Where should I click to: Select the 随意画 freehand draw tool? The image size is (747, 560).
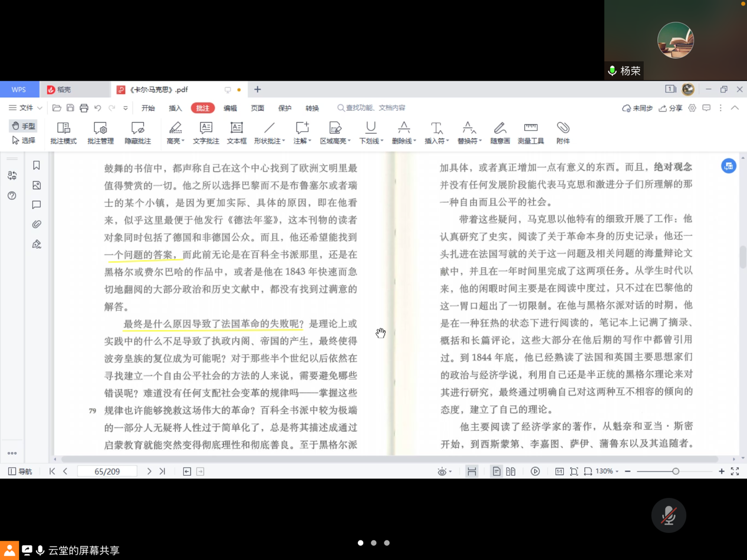500,133
